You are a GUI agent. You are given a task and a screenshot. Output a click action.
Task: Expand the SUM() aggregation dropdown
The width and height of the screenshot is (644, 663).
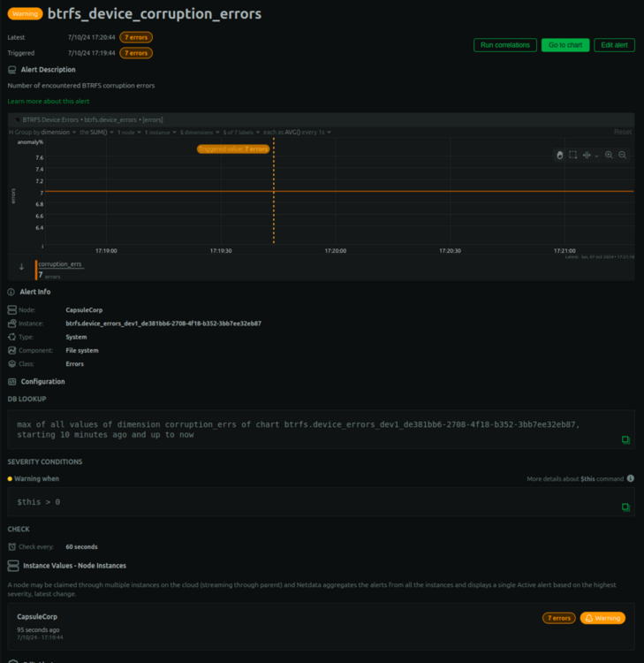click(97, 133)
